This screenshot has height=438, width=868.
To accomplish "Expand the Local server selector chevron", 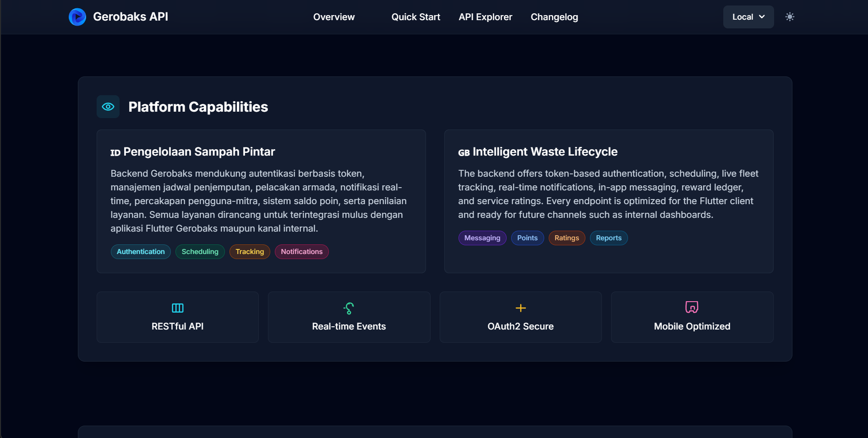I will [x=762, y=17].
